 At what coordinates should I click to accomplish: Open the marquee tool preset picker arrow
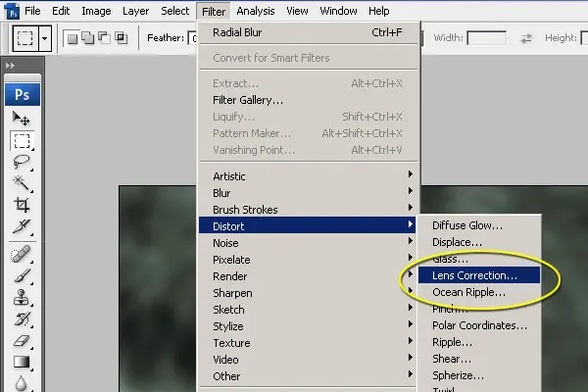click(x=45, y=38)
